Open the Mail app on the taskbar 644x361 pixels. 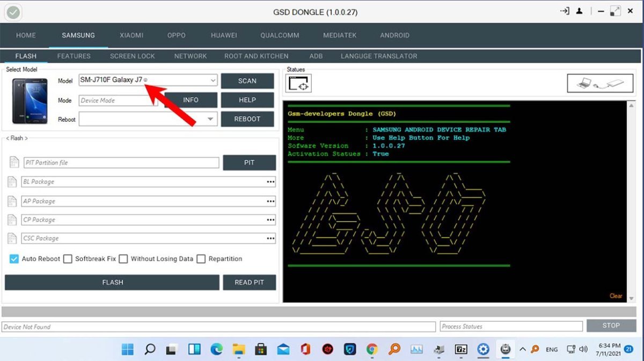283,349
